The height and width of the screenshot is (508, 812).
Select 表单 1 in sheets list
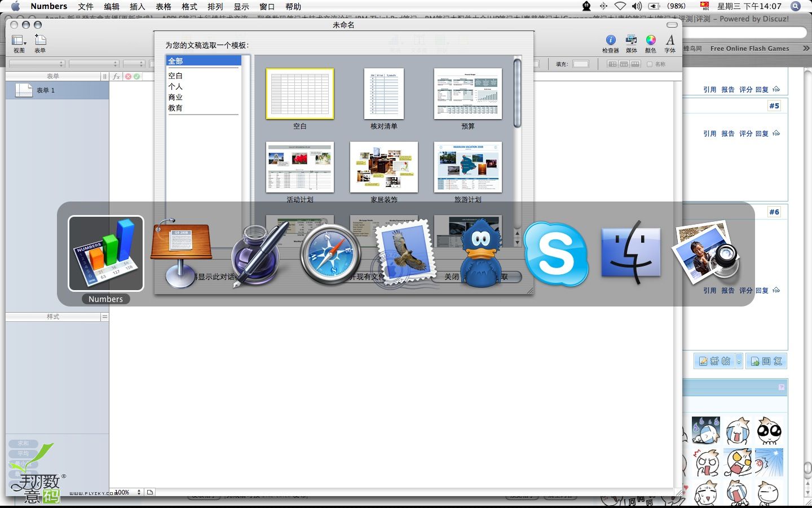click(57, 90)
